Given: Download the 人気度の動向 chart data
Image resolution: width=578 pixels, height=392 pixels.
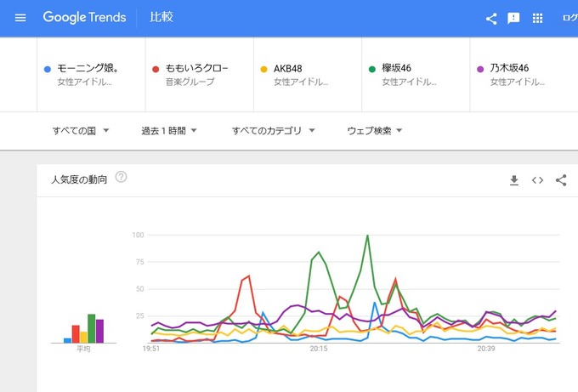Looking at the screenshot, I should tap(513, 180).
